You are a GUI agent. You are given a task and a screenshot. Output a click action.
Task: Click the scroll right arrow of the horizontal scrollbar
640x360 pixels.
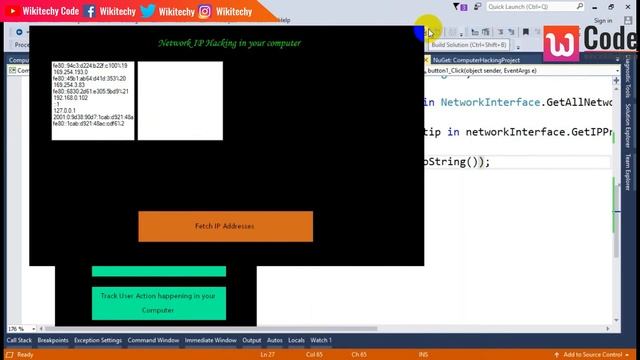(x=608, y=329)
